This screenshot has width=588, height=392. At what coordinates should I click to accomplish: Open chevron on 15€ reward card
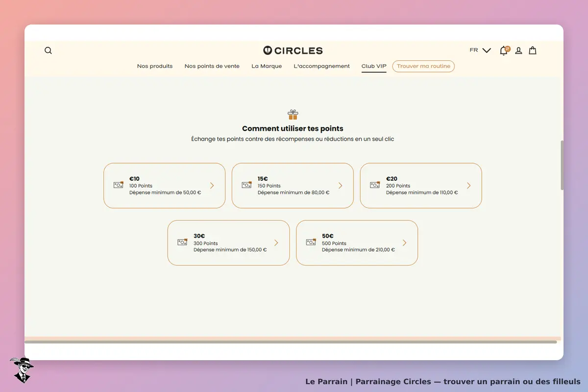click(x=341, y=186)
